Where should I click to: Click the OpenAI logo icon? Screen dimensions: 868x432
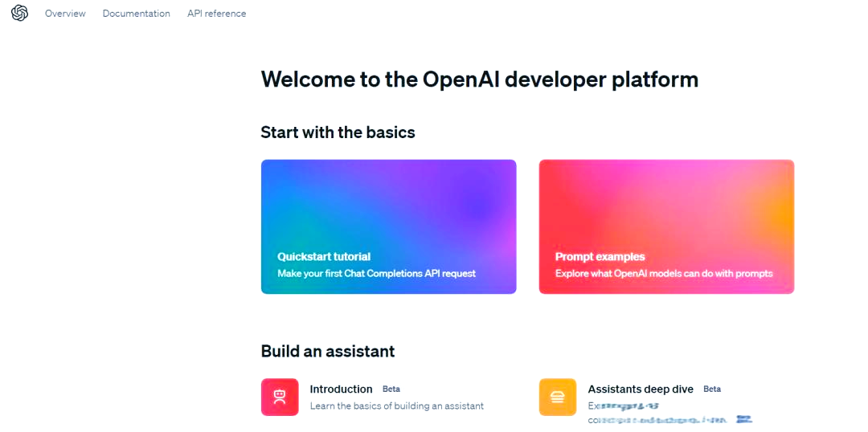(19, 14)
